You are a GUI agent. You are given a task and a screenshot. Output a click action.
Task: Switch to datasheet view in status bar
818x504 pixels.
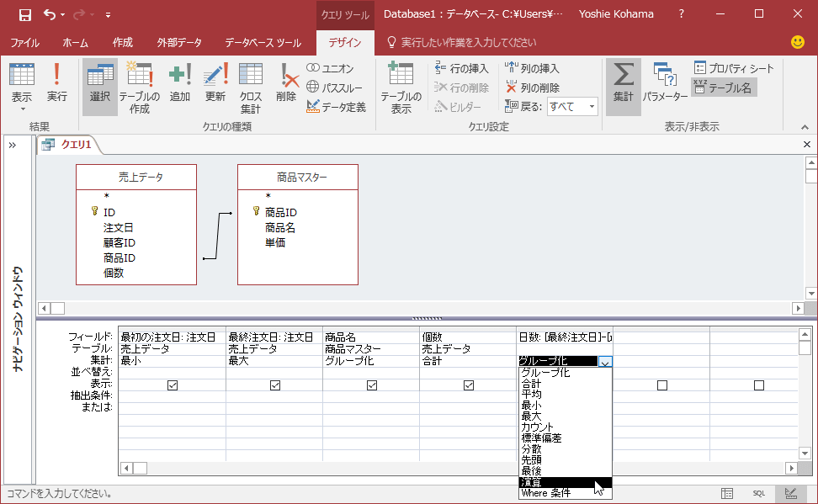pyautogui.click(x=727, y=494)
